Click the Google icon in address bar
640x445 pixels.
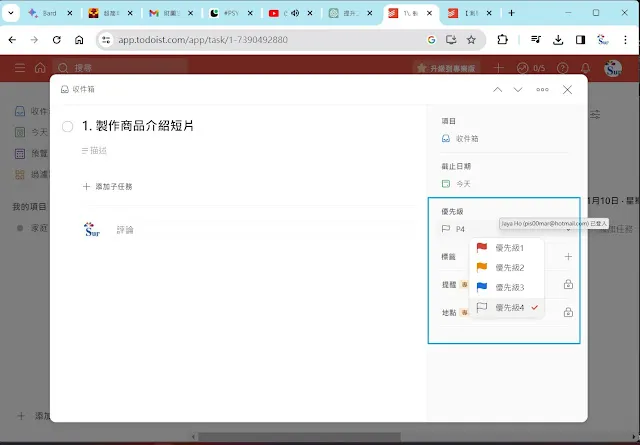coord(431,40)
